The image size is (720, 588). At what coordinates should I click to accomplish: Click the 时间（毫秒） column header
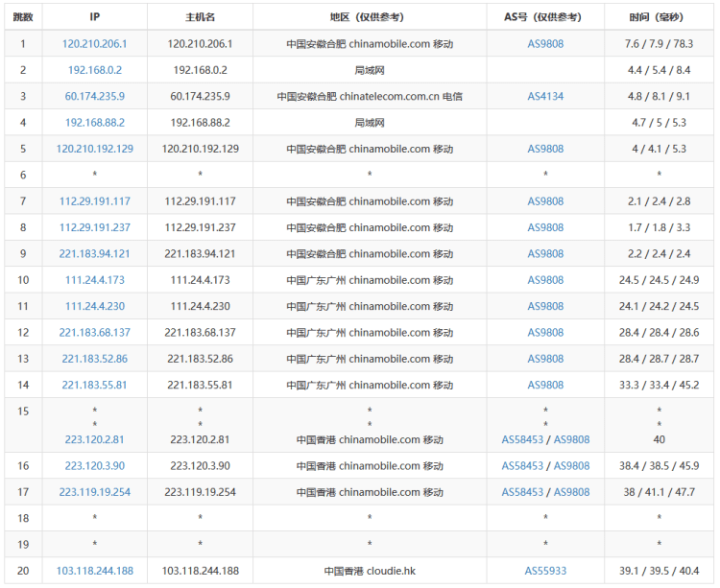659,17
